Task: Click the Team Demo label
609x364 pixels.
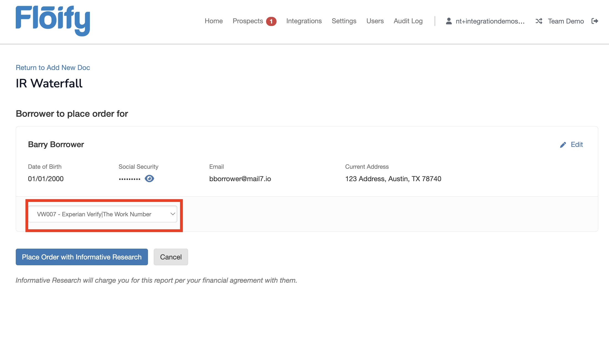Action: [x=566, y=21]
